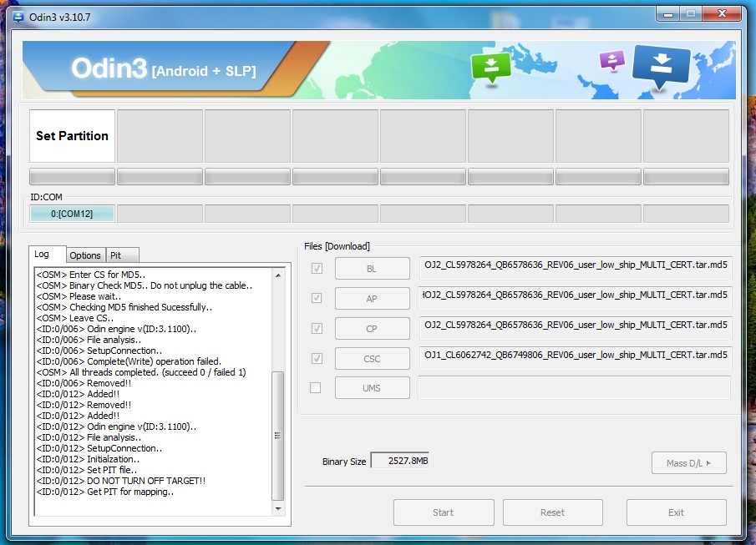Click the CP file browse button

click(373, 329)
